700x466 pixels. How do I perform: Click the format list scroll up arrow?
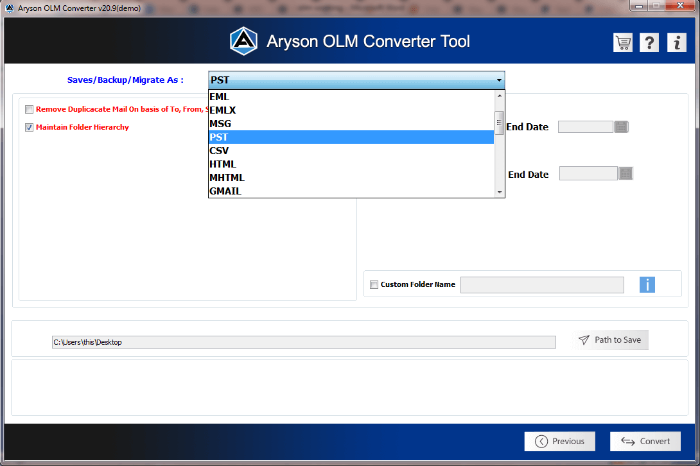500,96
